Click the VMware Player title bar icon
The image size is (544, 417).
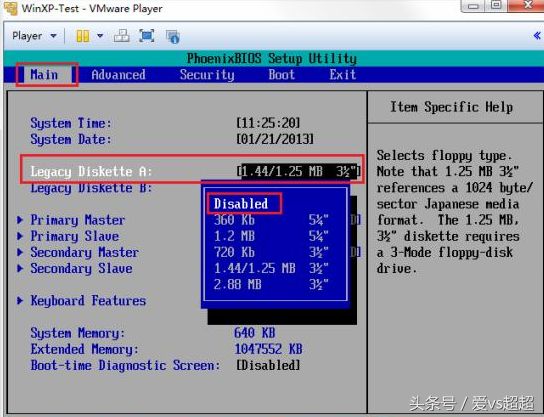10,8
